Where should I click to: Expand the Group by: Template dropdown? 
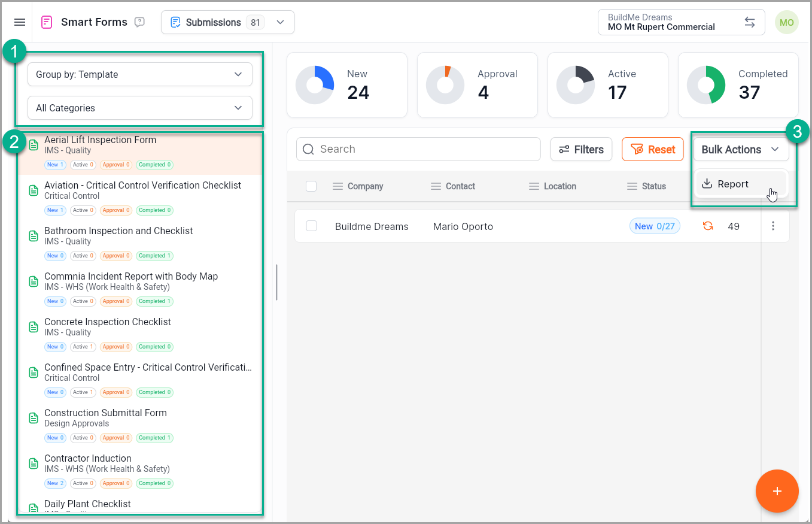140,74
